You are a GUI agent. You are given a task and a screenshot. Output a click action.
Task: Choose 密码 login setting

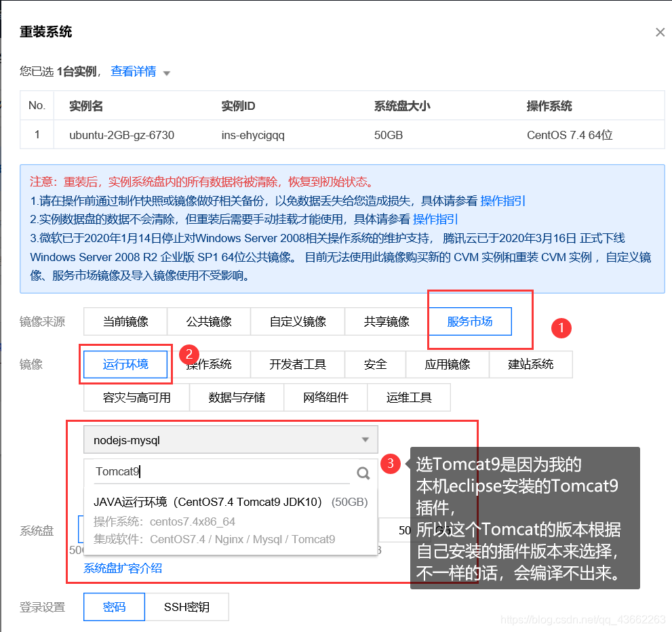(114, 607)
